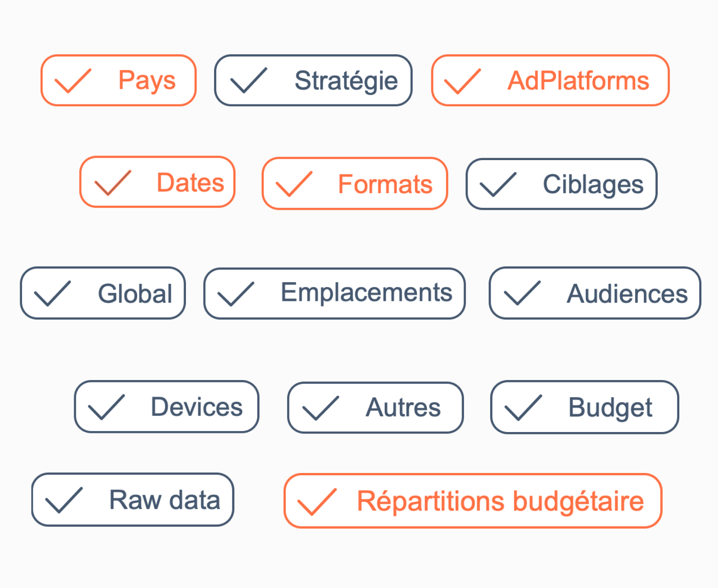
Task: Click the AdPlatforms label text
Action: (x=578, y=81)
